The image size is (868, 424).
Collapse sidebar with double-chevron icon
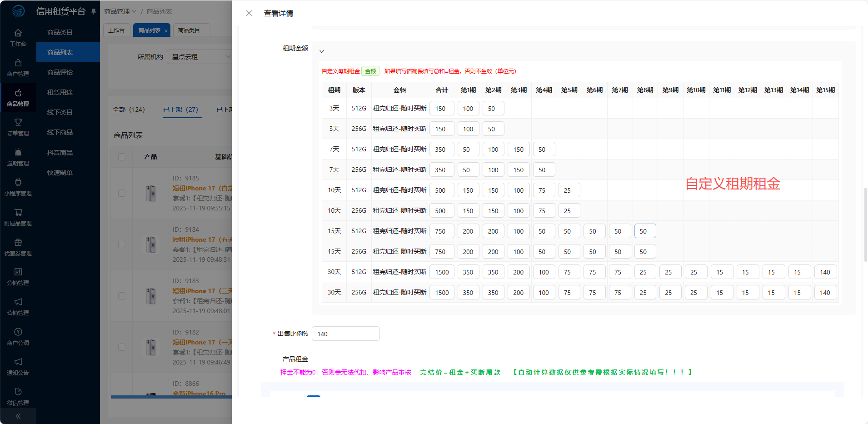point(18,416)
